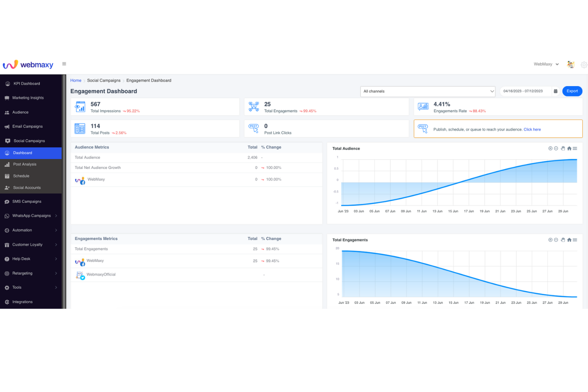Click the Total Audience value 2,406
Viewport: 588px width, 392px height.
pyautogui.click(x=252, y=158)
